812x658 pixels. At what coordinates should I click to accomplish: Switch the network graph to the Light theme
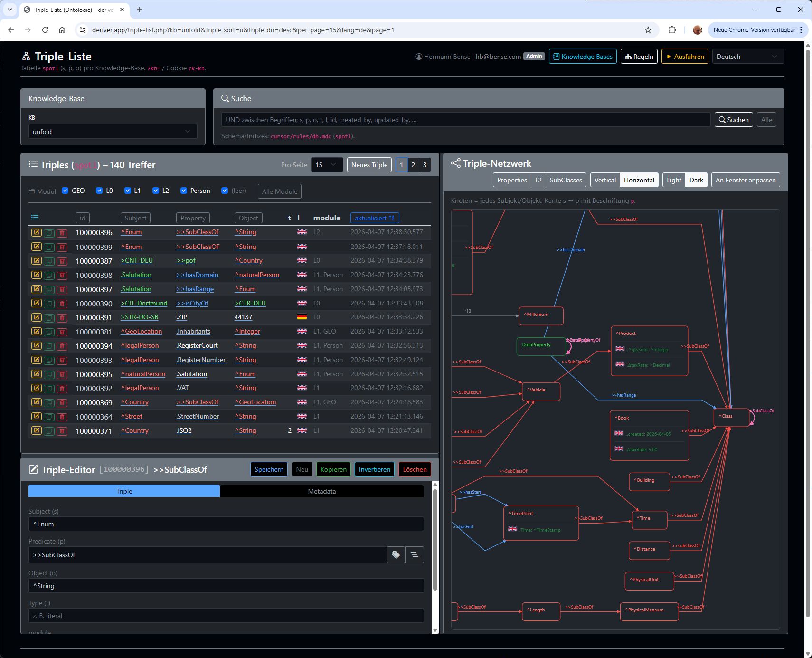coord(674,180)
